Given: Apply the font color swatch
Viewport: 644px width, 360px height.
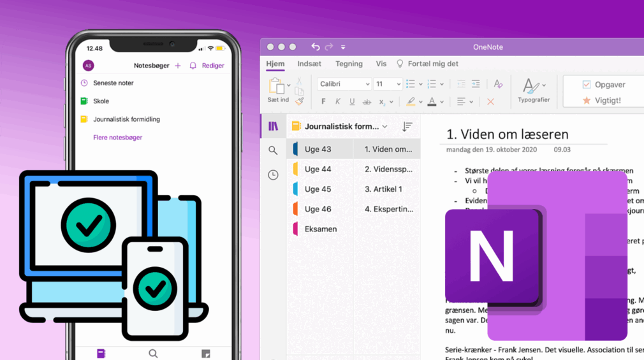Looking at the screenshot, I should click(x=432, y=101).
